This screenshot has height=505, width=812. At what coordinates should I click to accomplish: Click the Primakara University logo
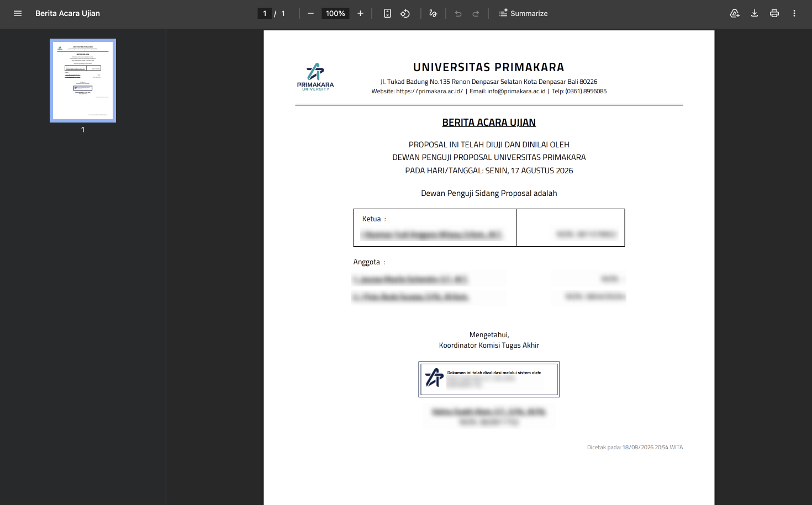pos(315,77)
